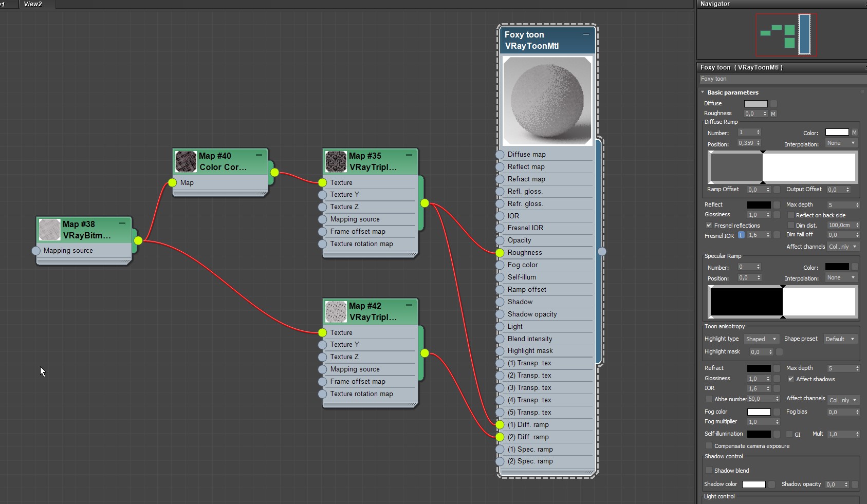Screen dimensions: 867x504
Task: Click the Roughness map M button
Action: point(773,114)
